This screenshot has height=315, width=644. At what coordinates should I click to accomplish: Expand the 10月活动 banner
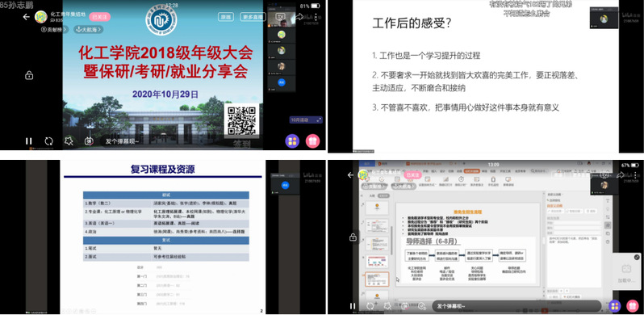click(x=306, y=120)
